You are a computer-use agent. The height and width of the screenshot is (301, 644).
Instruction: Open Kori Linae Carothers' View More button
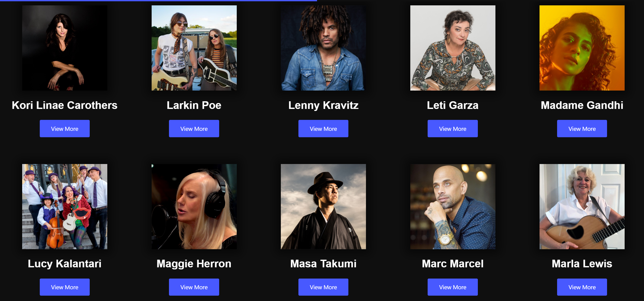click(64, 129)
